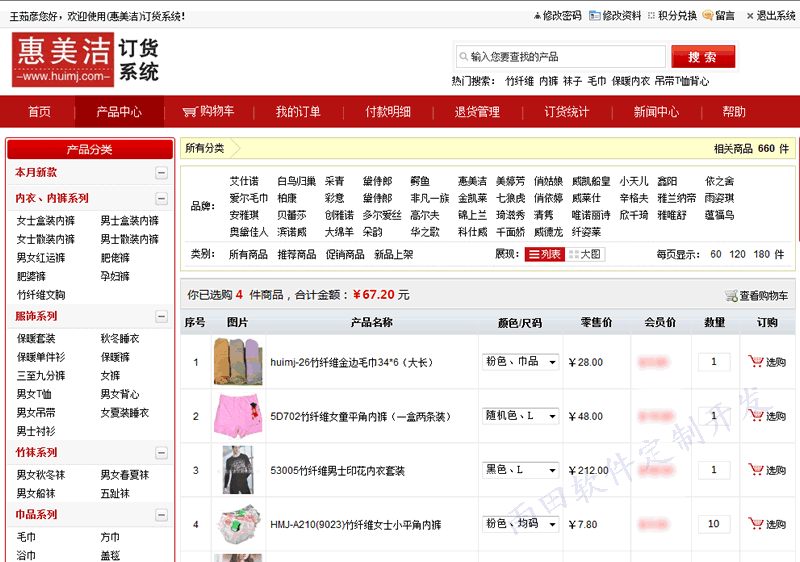Click 选购 cart icon for HMJ-A210 row
The width and height of the screenshot is (800, 562).
point(756,524)
